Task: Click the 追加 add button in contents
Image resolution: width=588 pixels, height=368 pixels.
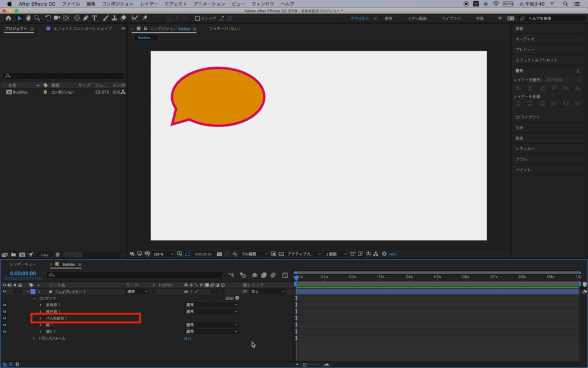Action: click(x=237, y=298)
